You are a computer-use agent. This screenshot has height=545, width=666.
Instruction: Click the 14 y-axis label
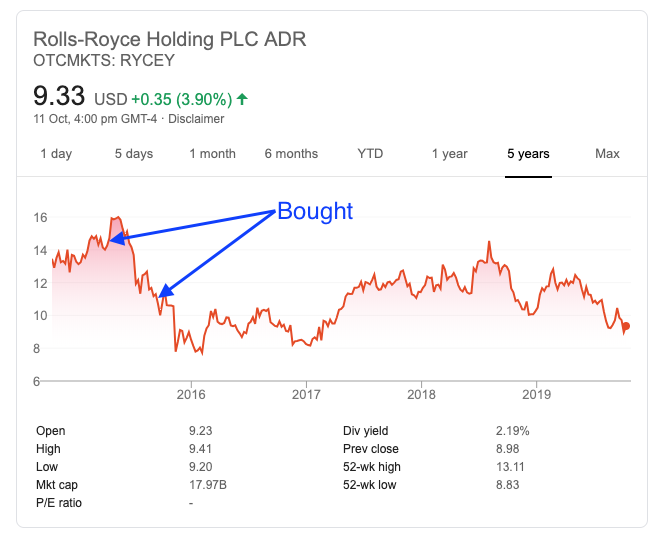(x=40, y=251)
